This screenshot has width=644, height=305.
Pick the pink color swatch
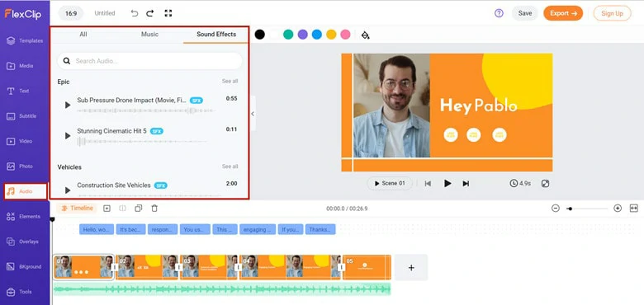point(345,35)
